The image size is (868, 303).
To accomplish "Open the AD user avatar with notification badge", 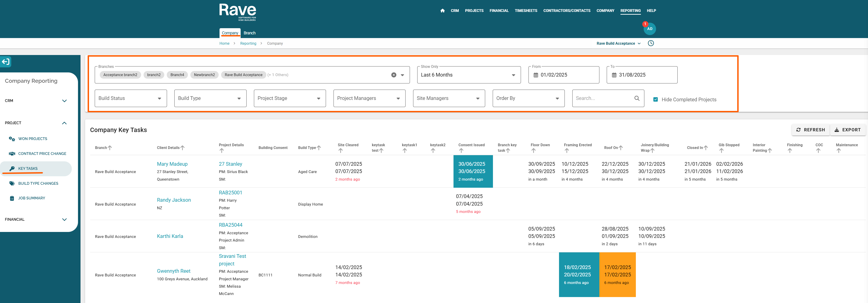I will coord(649,29).
